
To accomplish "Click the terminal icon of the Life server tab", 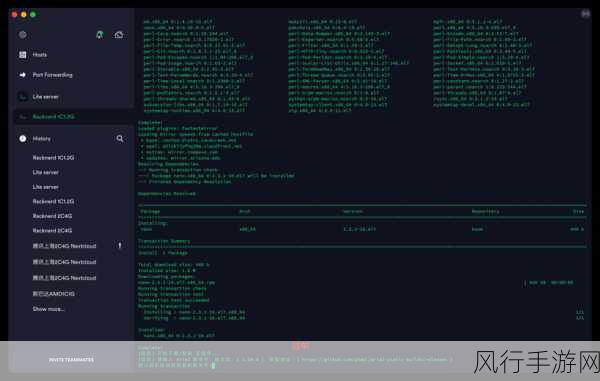I will pos(23,97).
